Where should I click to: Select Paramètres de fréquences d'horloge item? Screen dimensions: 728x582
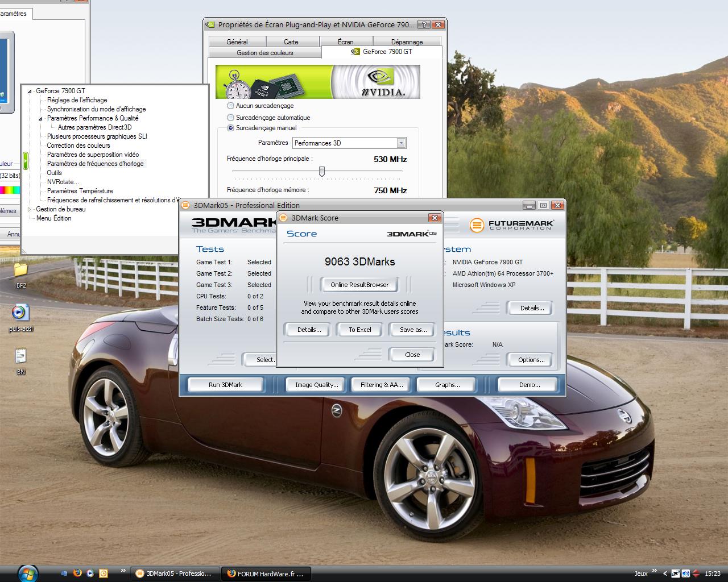[96, 164]
